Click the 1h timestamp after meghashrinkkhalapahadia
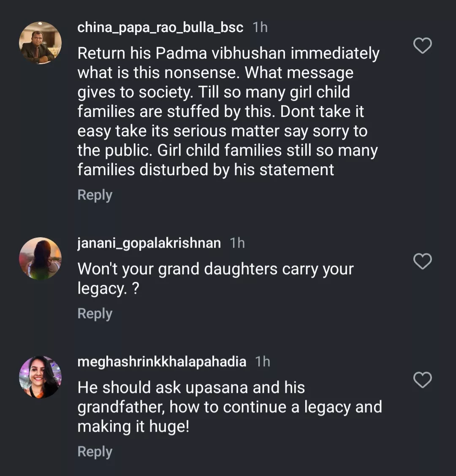Screen dimensions: 456x476 (x=263, y=362)
